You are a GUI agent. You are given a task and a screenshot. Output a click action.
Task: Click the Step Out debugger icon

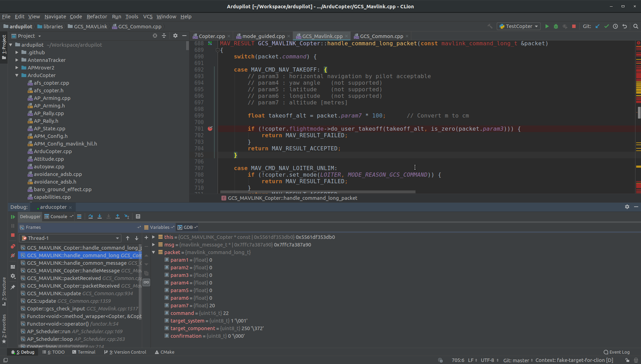point(118,216)
